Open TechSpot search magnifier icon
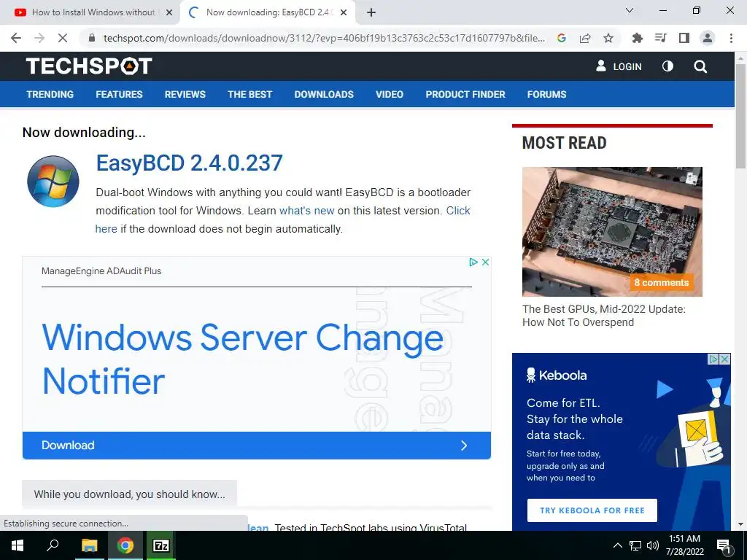This screenshot has height=560, width=747. (x=700, y=66)
